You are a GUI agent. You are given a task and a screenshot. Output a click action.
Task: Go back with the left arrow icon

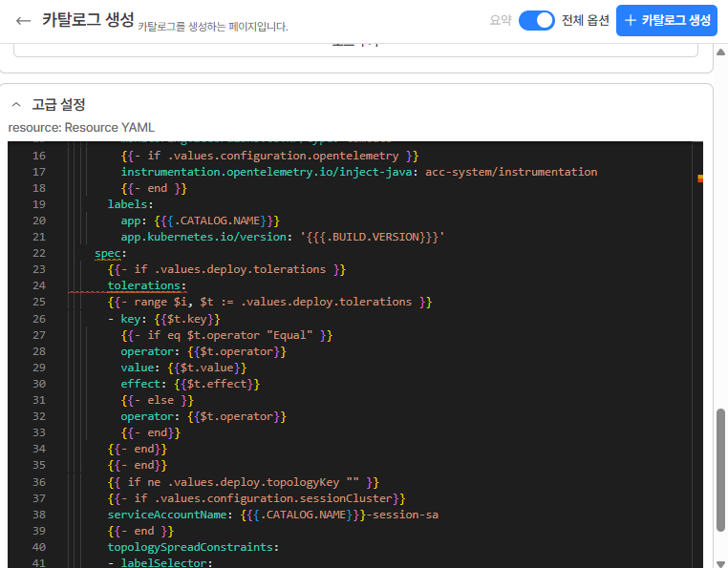pos(23,21)
